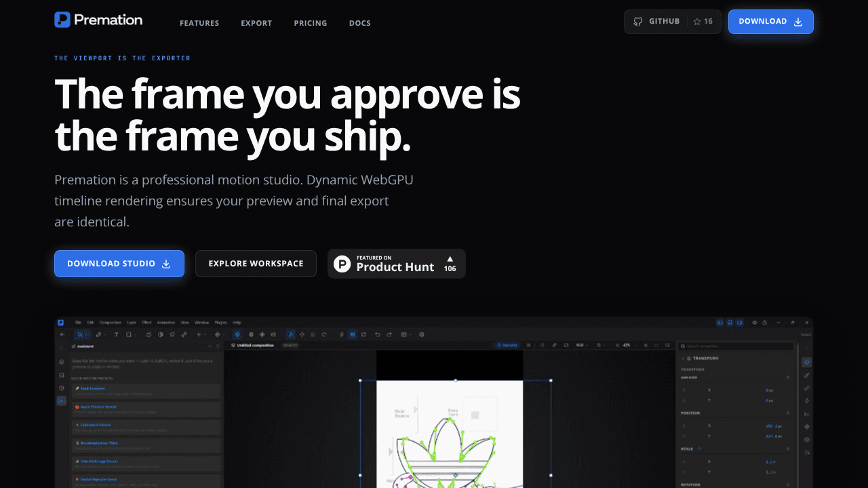Image resolution: width=868 pixels, height=488 pixels.
Task: Click the fit-to-screen icon in viewport bar
Action: coord(656,345)
